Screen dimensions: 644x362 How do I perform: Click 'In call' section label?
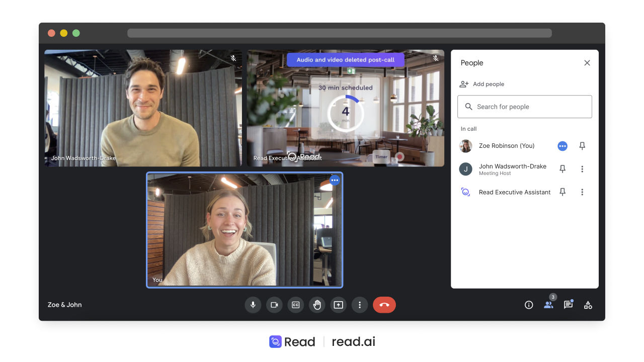tap(468, 129)
